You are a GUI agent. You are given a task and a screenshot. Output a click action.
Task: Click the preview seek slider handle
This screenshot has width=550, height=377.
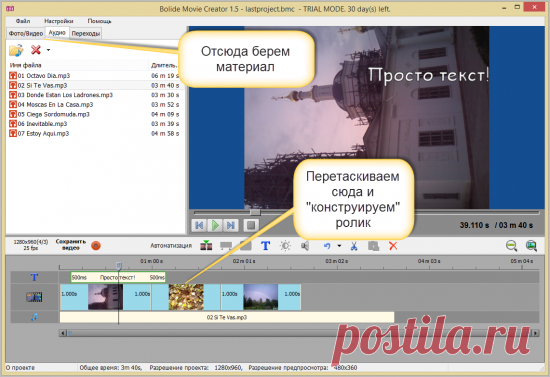pyautogui.click(x=255, y=212)
